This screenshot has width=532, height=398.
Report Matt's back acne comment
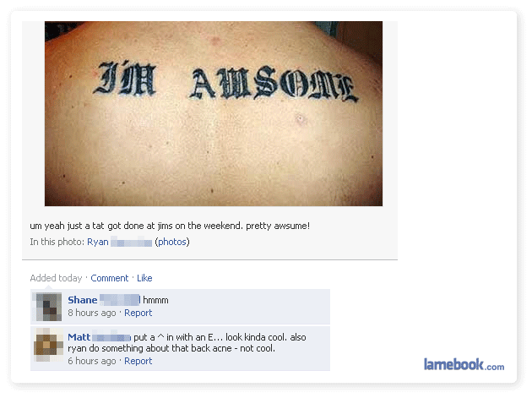138,361
